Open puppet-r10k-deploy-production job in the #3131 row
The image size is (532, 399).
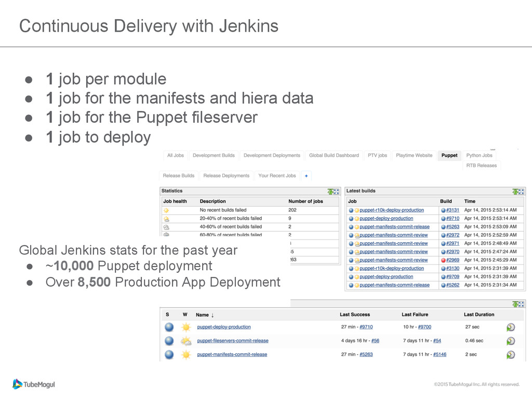click(x=392, y=210)
